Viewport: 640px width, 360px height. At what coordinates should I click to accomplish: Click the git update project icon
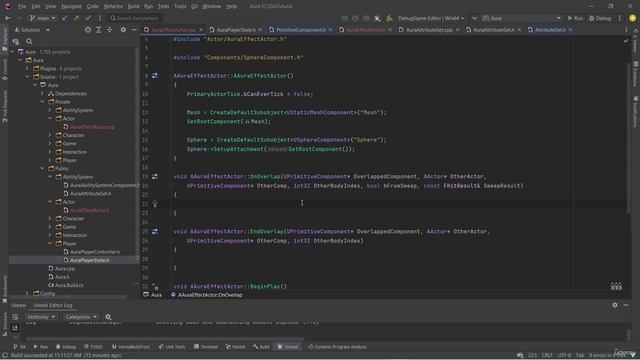pos(64,18)
